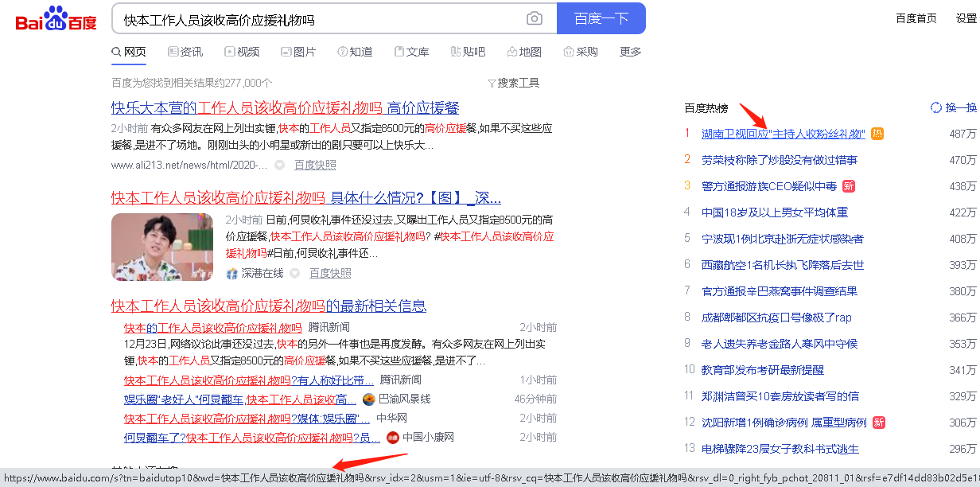
Task: Click the arrow icon beside 深港在线
Action: (294, 273)
